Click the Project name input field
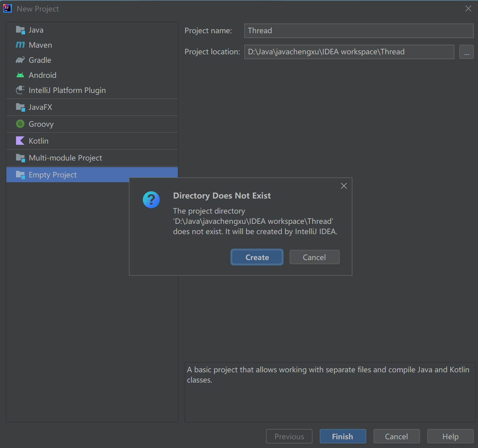The height and width of the screenshot is (448, 478). (x=359, y=31)
